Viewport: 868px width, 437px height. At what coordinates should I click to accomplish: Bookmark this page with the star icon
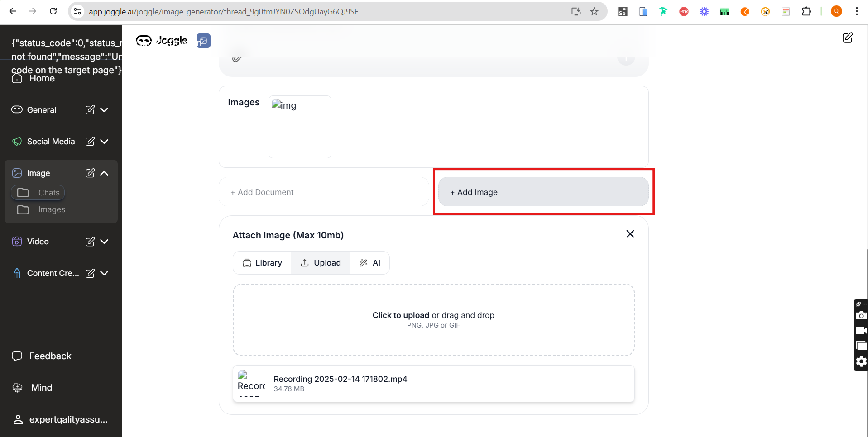pyautogui.click(x=594, y=11)
